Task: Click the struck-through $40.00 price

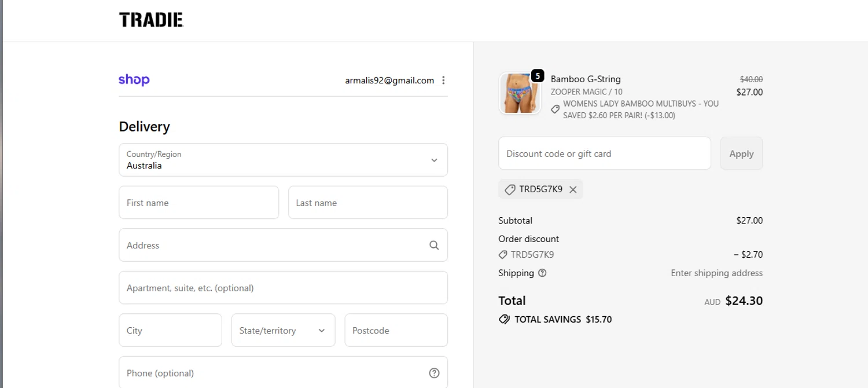Action: 751,79
